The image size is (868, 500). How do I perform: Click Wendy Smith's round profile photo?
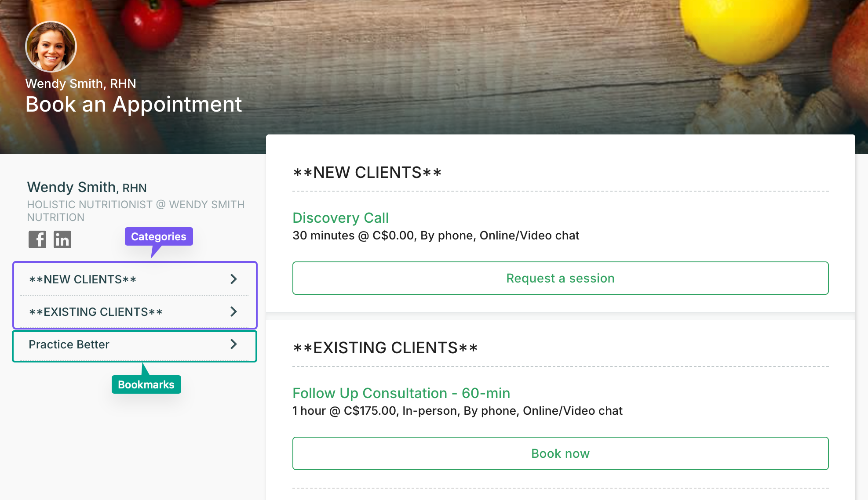coord(51,47)
